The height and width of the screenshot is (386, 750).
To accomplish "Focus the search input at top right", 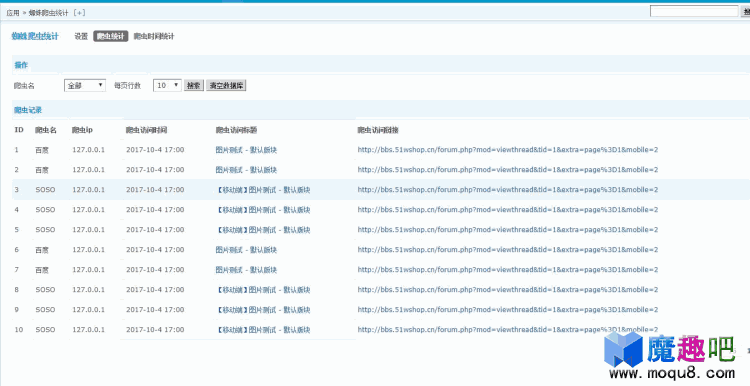I will pyautogui.click(x=694, y=11).
